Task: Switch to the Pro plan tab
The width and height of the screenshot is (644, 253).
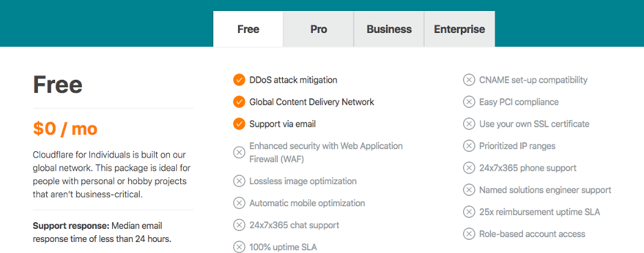Action: 319,29
